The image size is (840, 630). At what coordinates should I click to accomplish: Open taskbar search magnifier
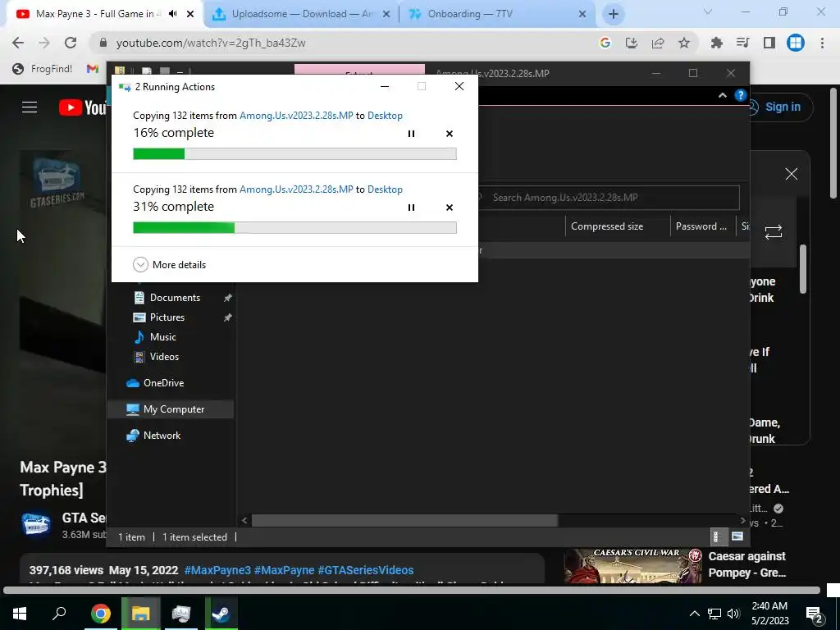[x=59, y=614]
